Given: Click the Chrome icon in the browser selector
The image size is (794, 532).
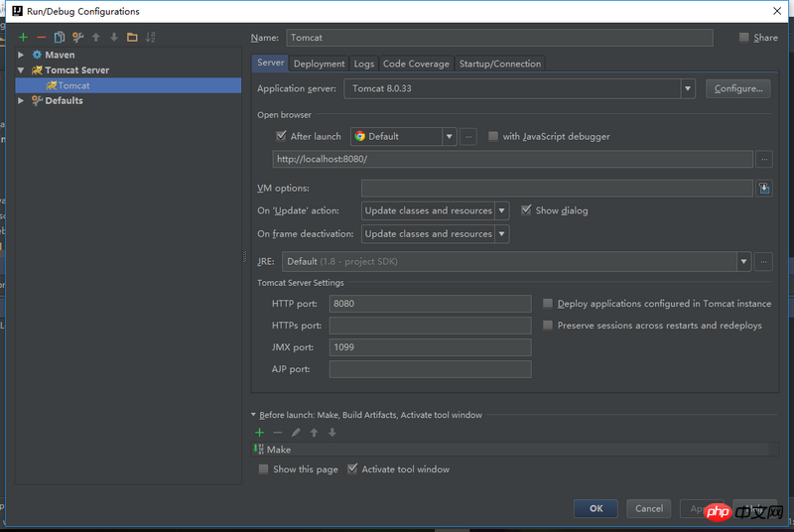Looking at the screenshot, I should pyautogui.click(x=360, y=136).
